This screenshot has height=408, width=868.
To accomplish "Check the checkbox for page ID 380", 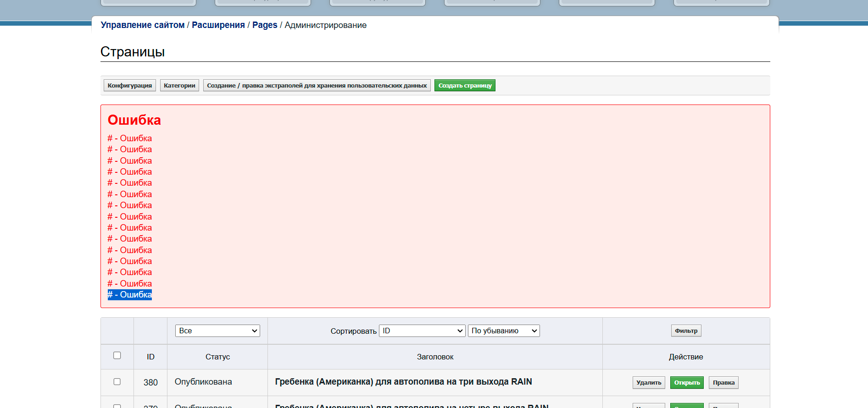I will coord(117,382).
